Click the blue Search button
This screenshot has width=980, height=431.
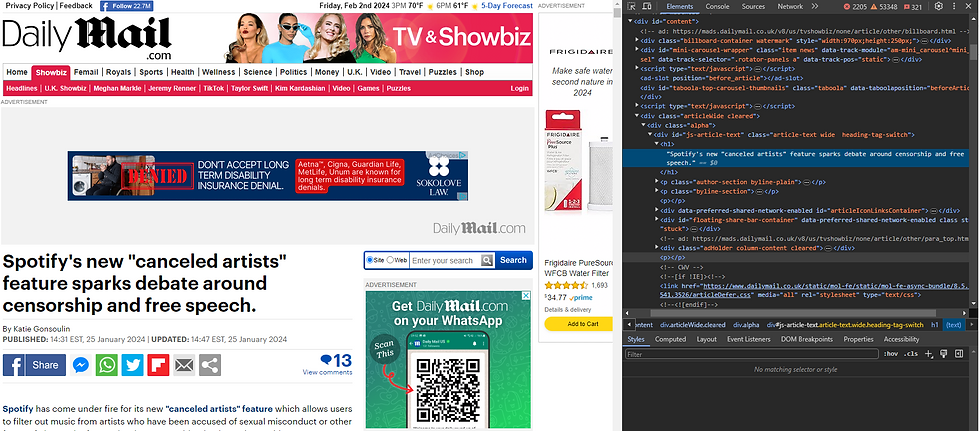513,260
